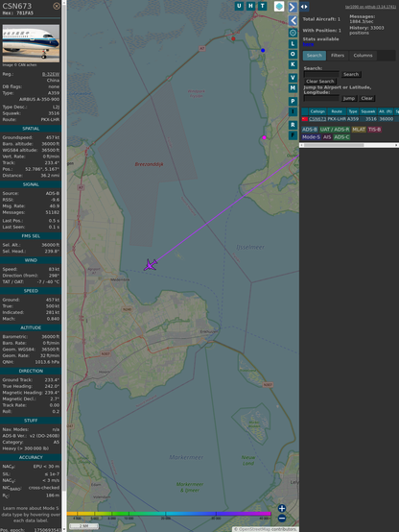399x532 pixels.
Task: Click the ADS-C legend label
Action: coord(341,137)
